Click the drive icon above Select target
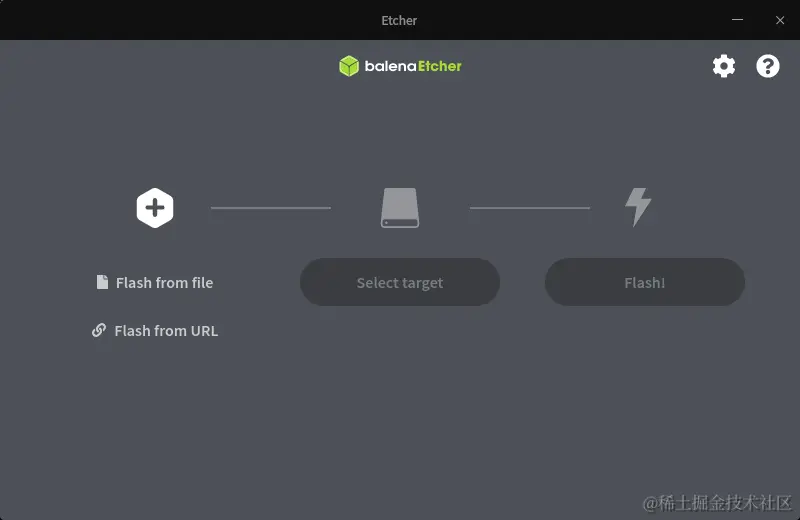The width and height of the screenshot is (800, 520). [x=400, y=208]
